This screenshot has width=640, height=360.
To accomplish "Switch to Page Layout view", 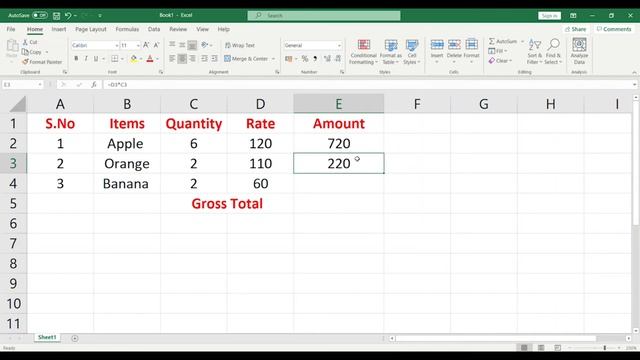I will coord(541,347).
